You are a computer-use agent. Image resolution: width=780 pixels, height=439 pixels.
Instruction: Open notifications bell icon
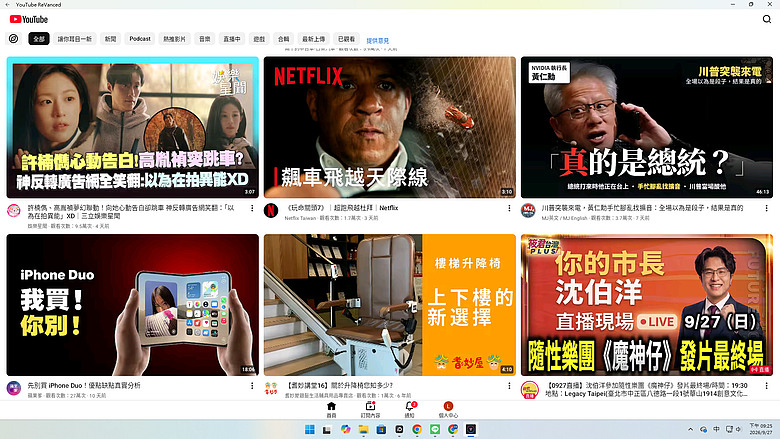tap(409, 406)
